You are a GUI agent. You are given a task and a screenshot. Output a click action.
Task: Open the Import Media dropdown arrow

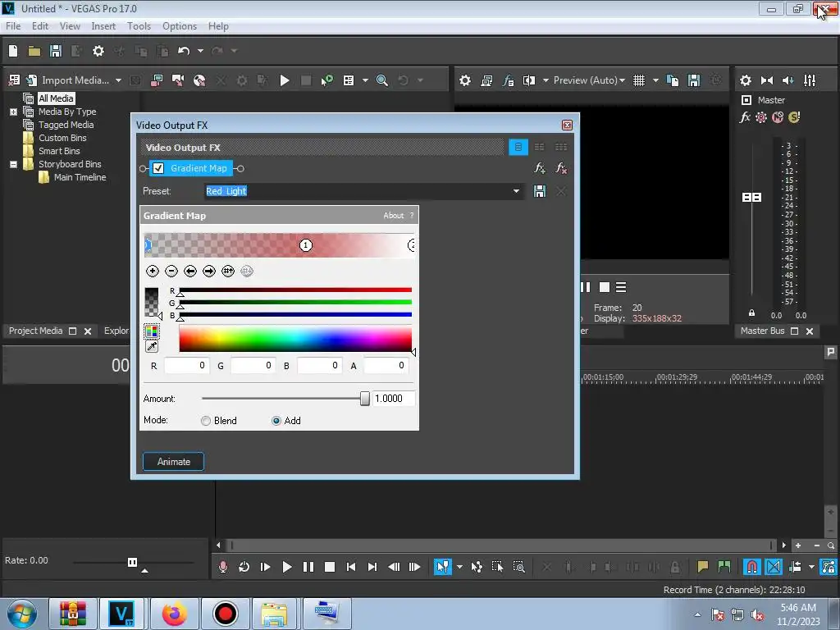(x=118, y=80)
